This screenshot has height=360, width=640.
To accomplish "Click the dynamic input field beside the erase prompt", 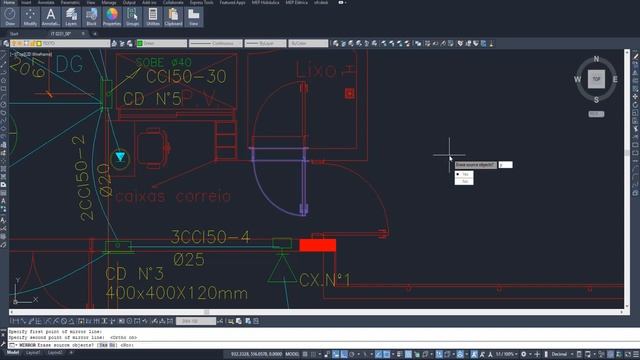I will point(505,164).
